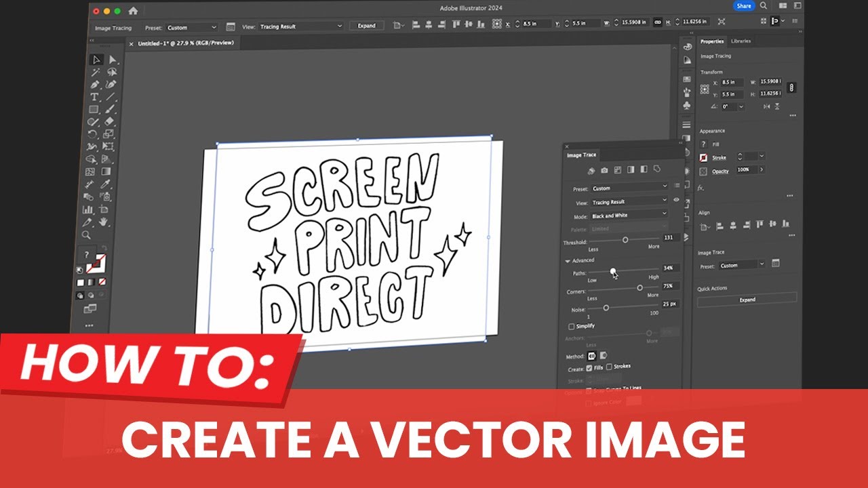The height and width of the screenshot is (488, 868).
Task: Select the Selection arrow tool
Action: pyautogui.click(x=96, y=60)
